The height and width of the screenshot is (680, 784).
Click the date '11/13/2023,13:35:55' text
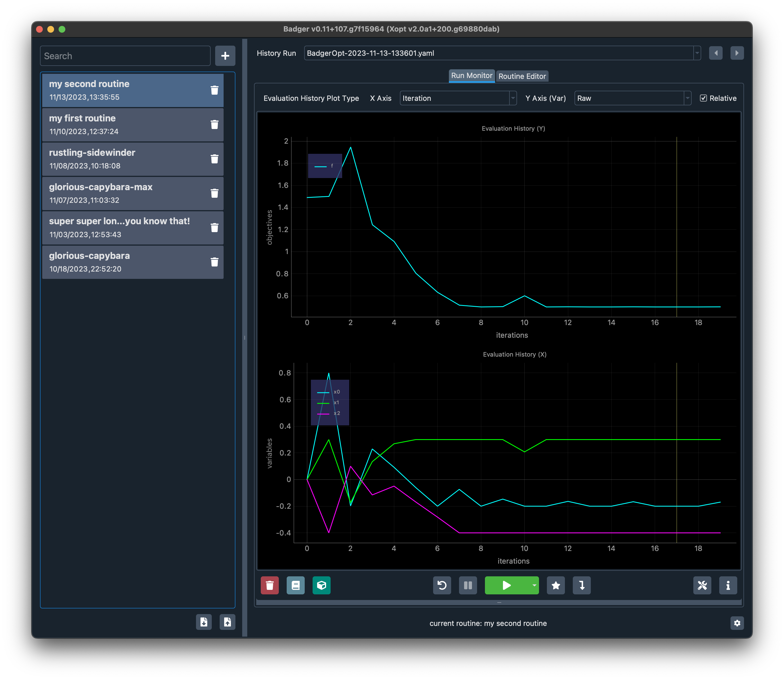coord(84,97)
